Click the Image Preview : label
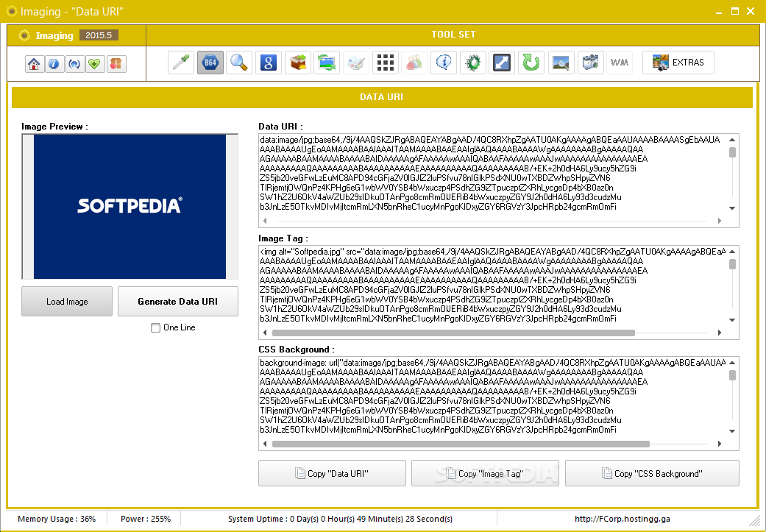 click(54, 127)
